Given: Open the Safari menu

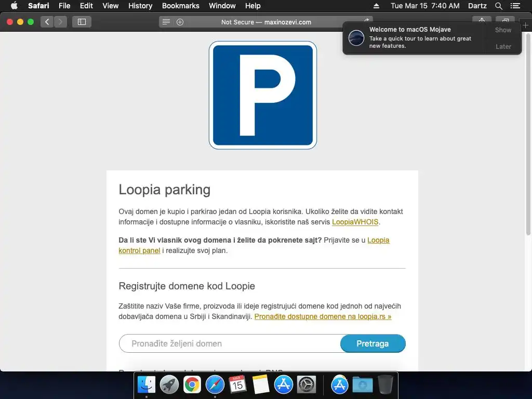Looking at the screenshot, I should (x=38, y=6).
